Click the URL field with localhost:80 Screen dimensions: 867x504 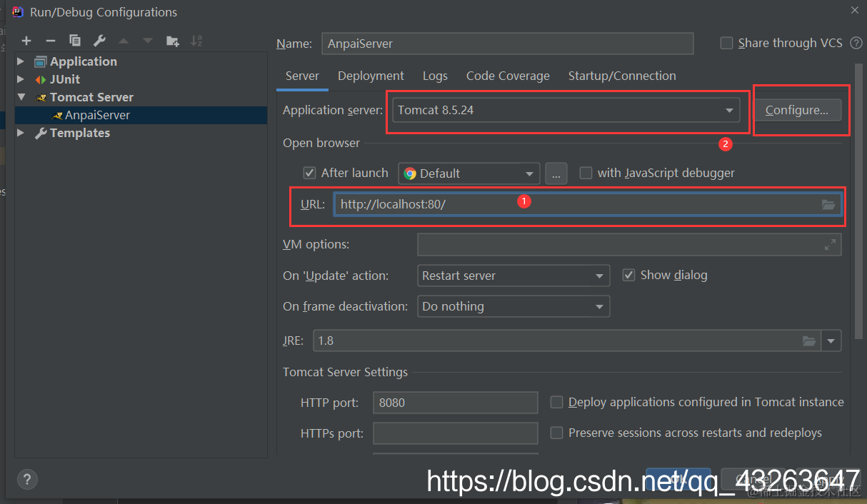tap(587, 204)
